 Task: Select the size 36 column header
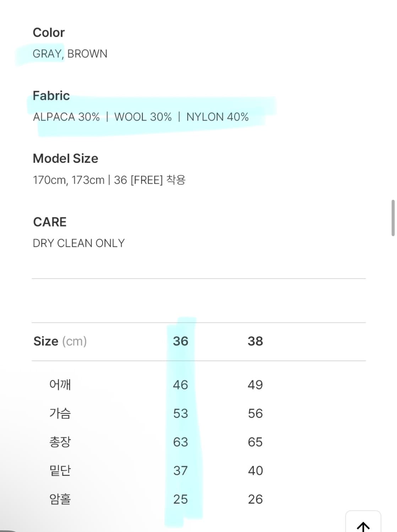click(x=180, y=341)
